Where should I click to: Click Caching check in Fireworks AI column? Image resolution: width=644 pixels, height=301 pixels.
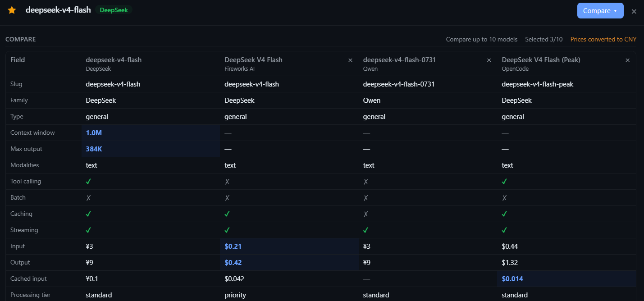227,214
